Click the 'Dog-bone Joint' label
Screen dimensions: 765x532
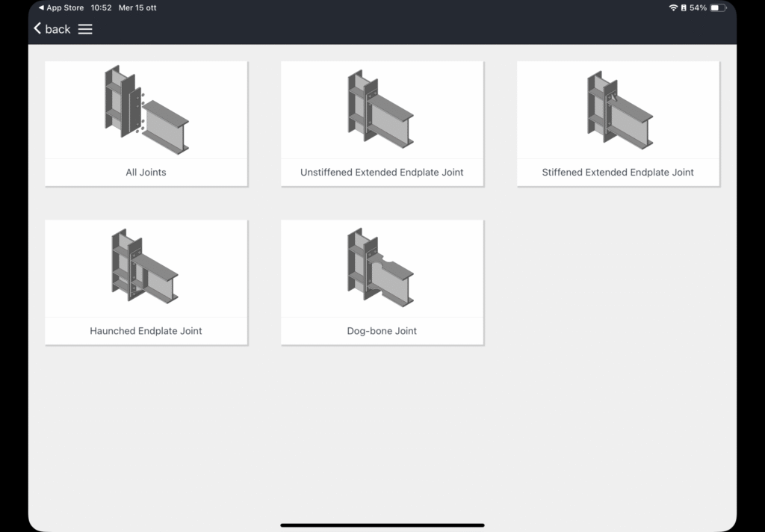[x=382, y=331]
